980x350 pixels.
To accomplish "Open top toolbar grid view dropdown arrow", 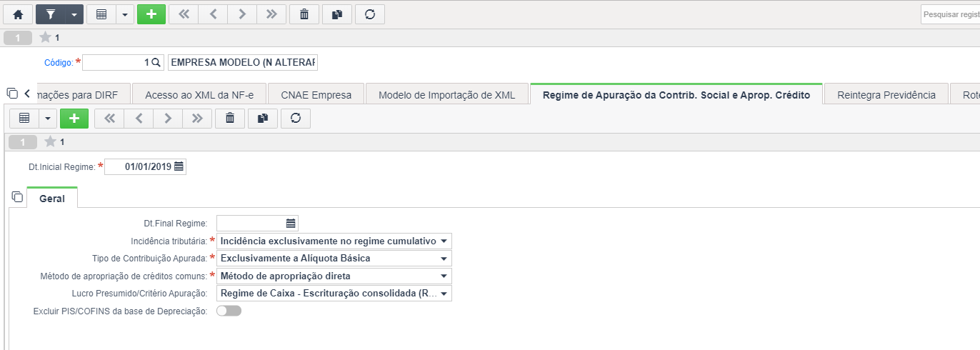I will (x=125, y=14).
